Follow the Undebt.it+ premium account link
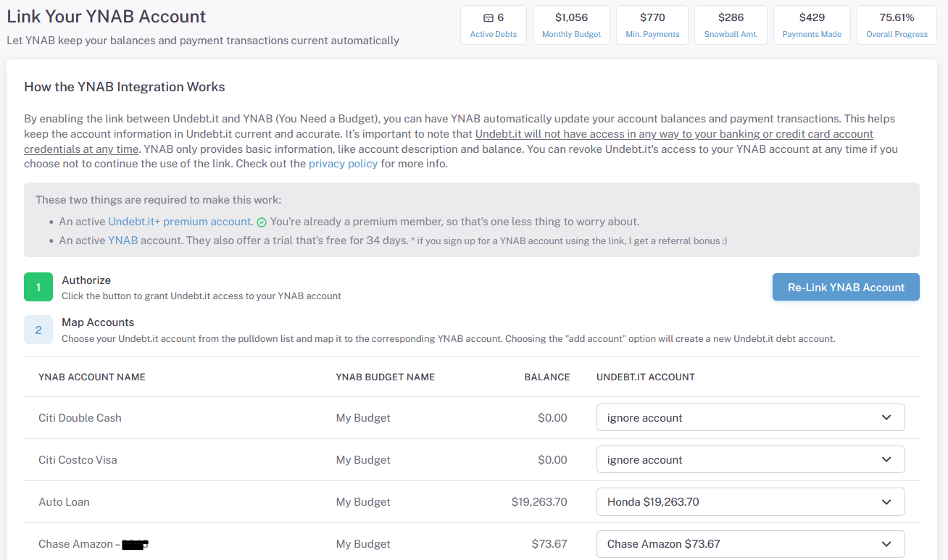Image resolution: width=948 pixels, height=560 pixels. click(x=180, y=222)
